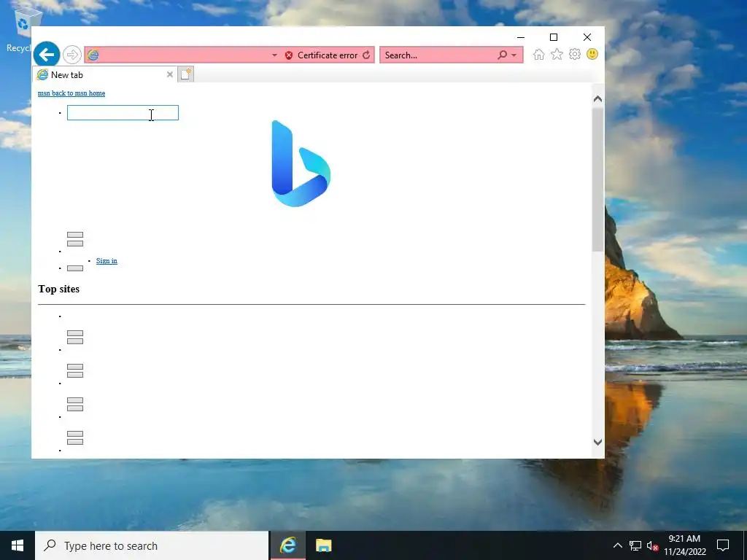Minimize the Internet Explorer window
Screen dimensions: 747x560
tap(521, 37)
